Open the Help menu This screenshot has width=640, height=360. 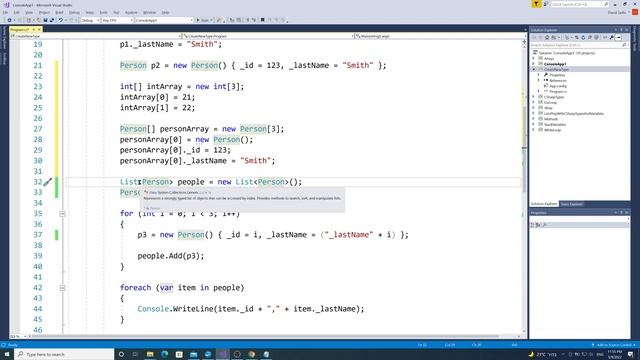click(165, 13)
